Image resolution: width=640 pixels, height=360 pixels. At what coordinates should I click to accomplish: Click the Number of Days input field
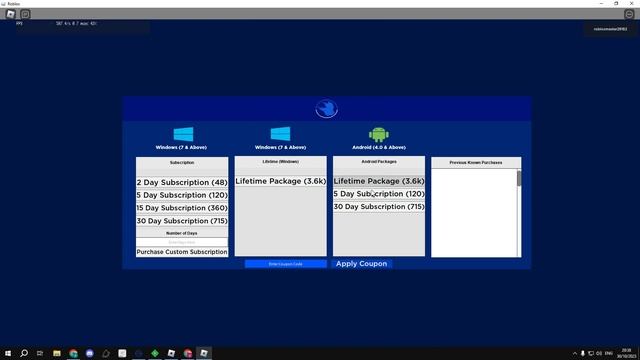click(182, 242)
